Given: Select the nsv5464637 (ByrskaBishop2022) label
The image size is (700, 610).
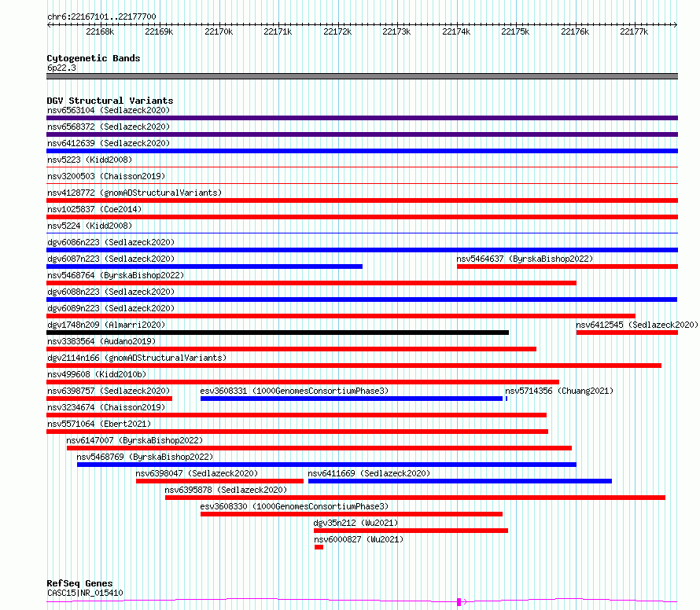Looking at the screenshot, I should (525, 259).
